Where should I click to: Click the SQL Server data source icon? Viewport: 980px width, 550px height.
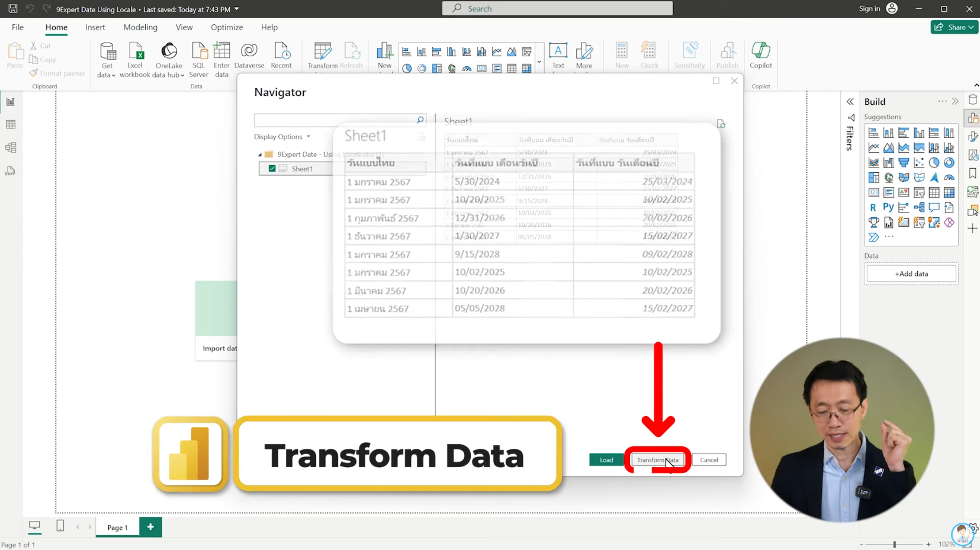point(199,51)
